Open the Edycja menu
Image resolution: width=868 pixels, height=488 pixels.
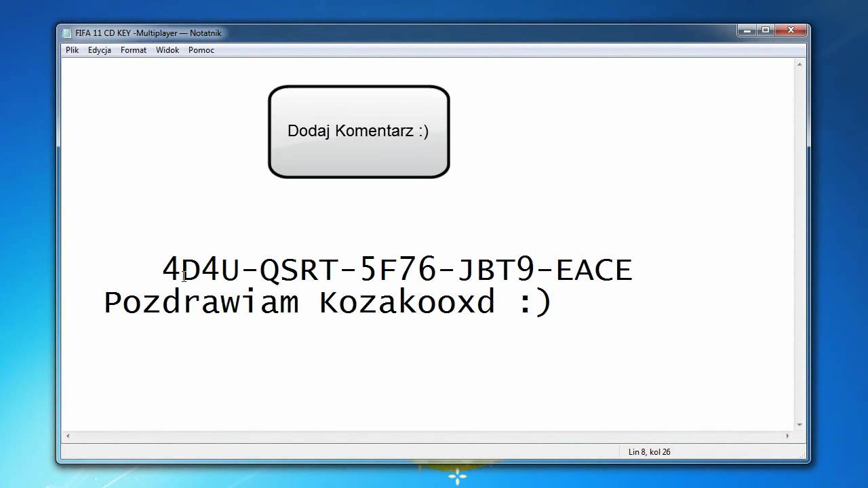(x=100, y=50)
